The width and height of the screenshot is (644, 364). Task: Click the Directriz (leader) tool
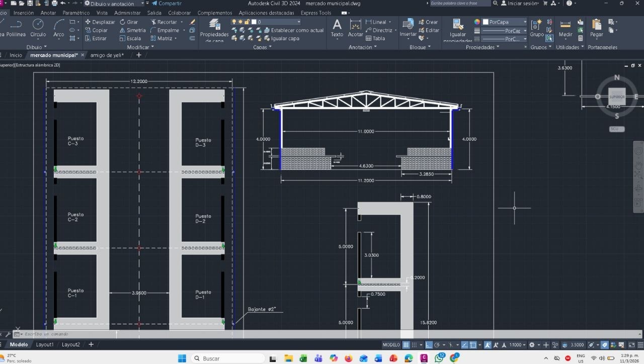pos(379,30)
